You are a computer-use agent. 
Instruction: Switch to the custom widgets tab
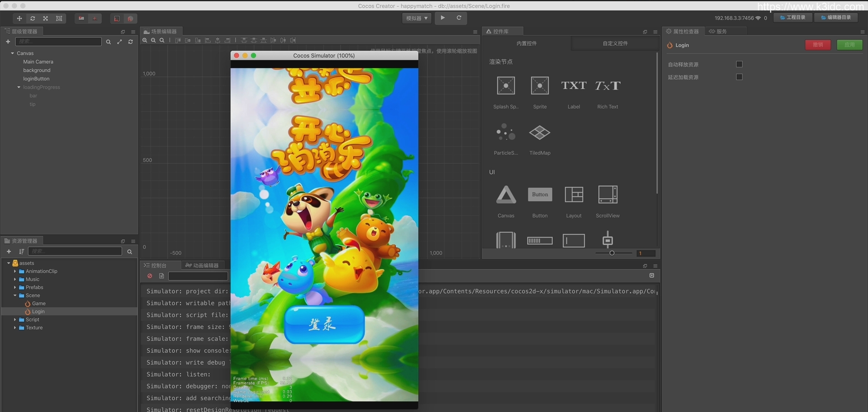pos(615,43)
